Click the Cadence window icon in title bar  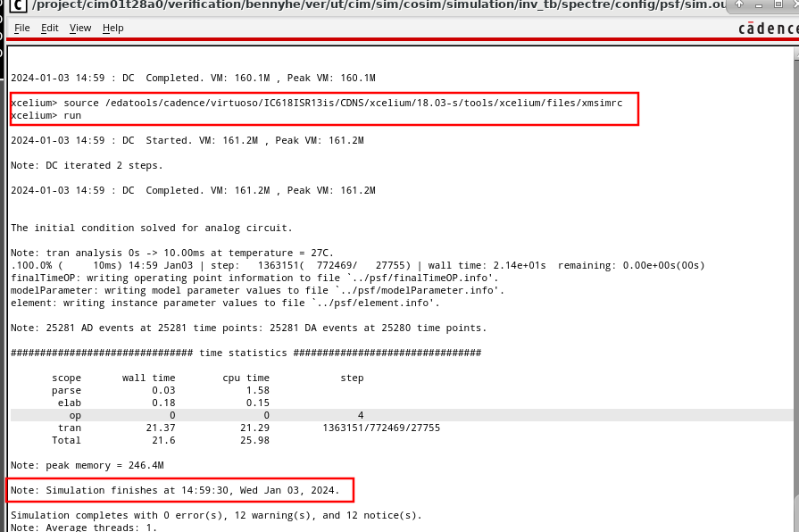tap(17, 6)
